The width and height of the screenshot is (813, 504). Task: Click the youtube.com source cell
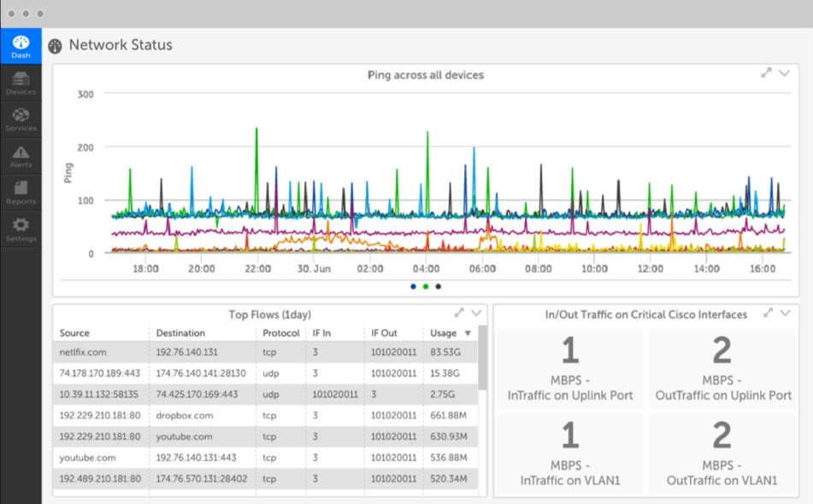coord(87,458)
